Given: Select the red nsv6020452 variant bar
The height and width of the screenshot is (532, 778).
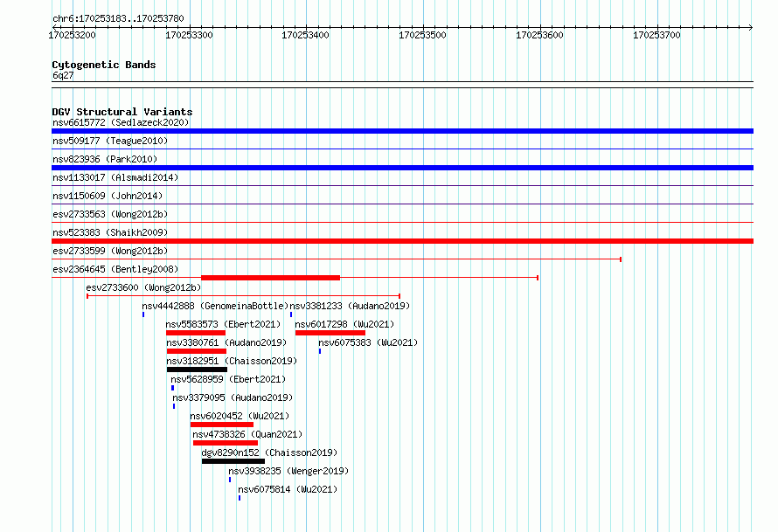Looking at the screenshot, I should pyautogui.click(x=222, y=425).
